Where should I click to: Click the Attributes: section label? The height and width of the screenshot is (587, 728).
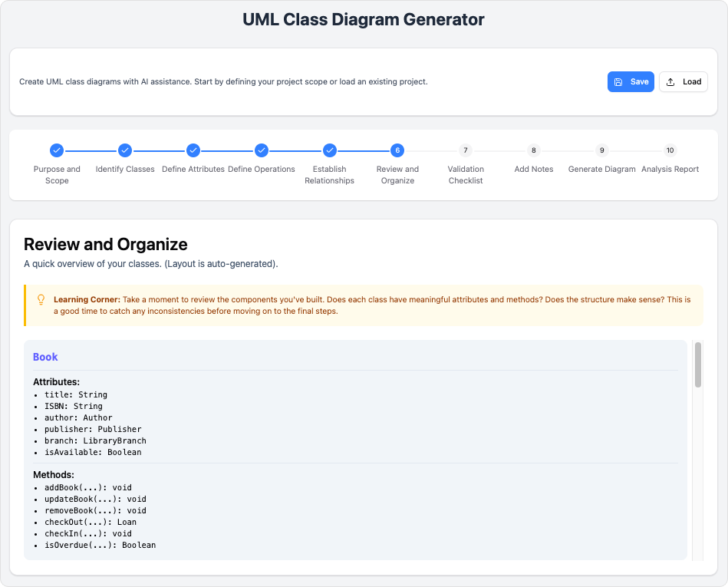click(56, 381)
